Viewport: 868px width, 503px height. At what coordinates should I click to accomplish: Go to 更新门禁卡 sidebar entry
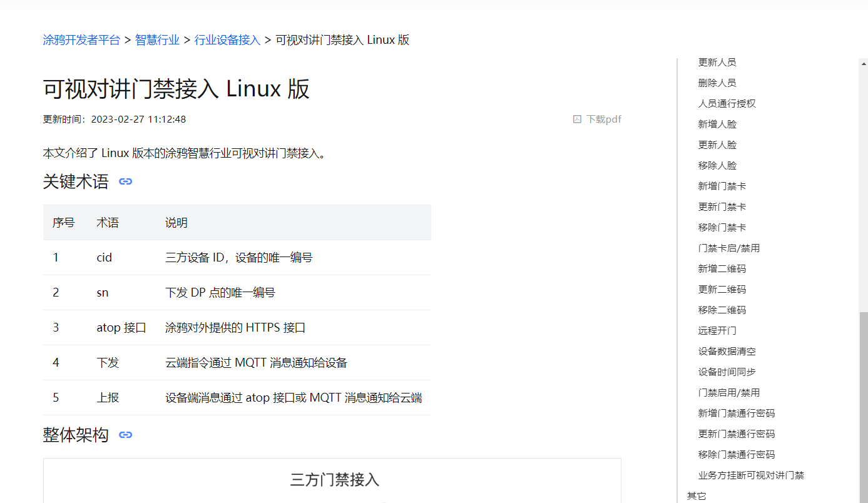point(722,206)
